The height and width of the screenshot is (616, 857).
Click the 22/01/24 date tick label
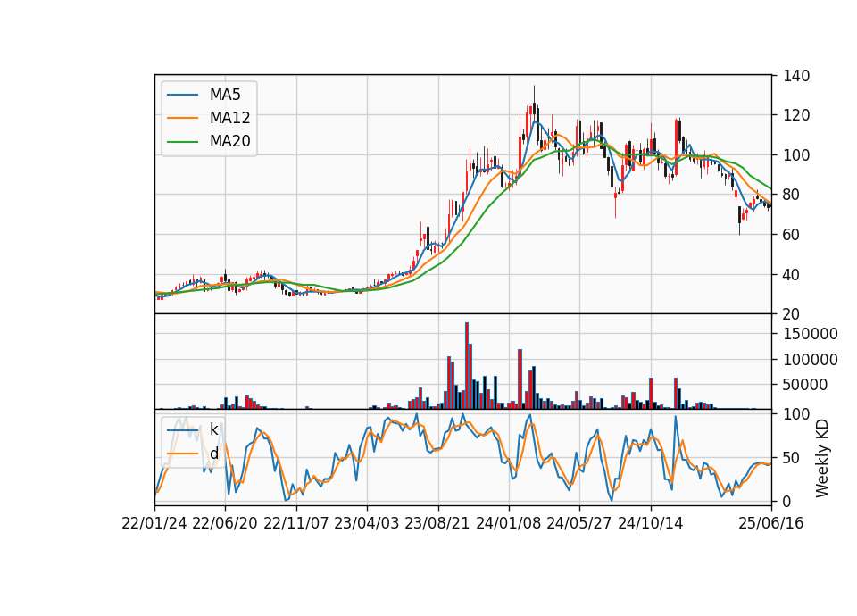click(154, 524)
